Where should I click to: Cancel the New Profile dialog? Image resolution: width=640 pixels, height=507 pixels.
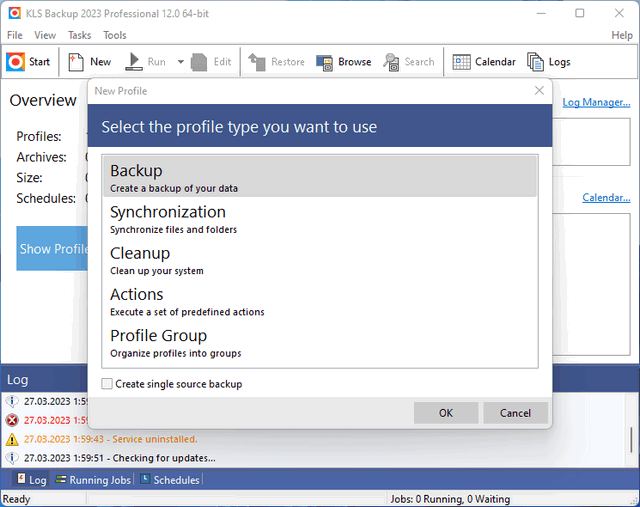[x=515, y=413]
